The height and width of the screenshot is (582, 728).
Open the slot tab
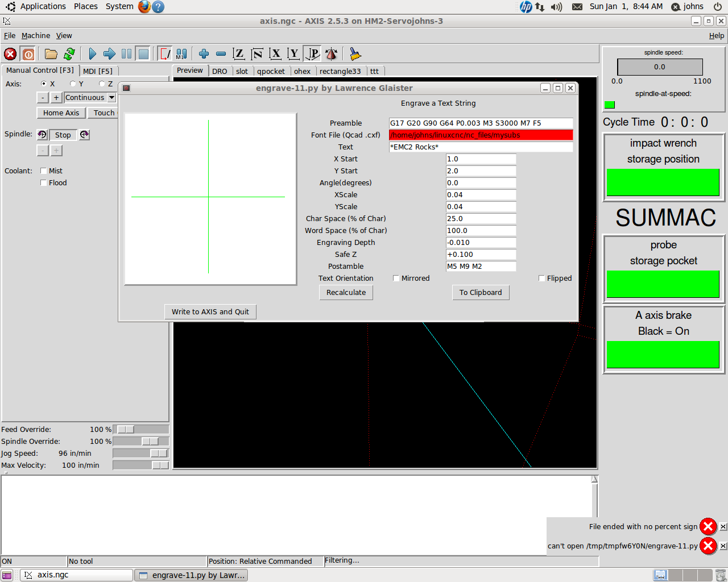coord(242,71)
